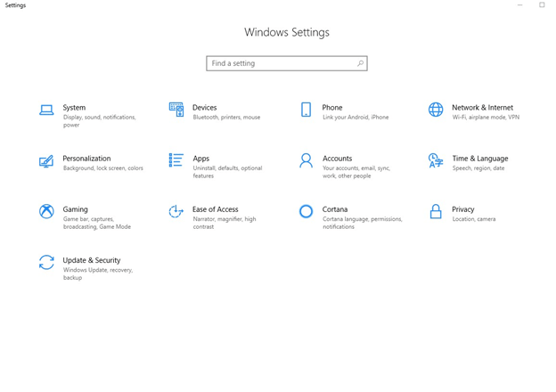This screenshot has height=392, width=556.
Task: Click the Cortana circle icon
Action: tap(306, 211)
